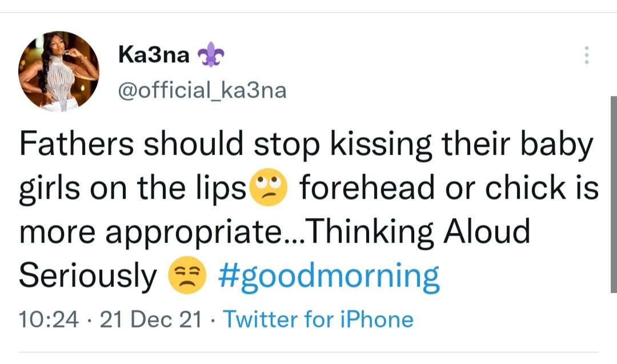Visit the @official_ka3na handle
Screen dimensions: 617x364
click(x=202, y=89)
